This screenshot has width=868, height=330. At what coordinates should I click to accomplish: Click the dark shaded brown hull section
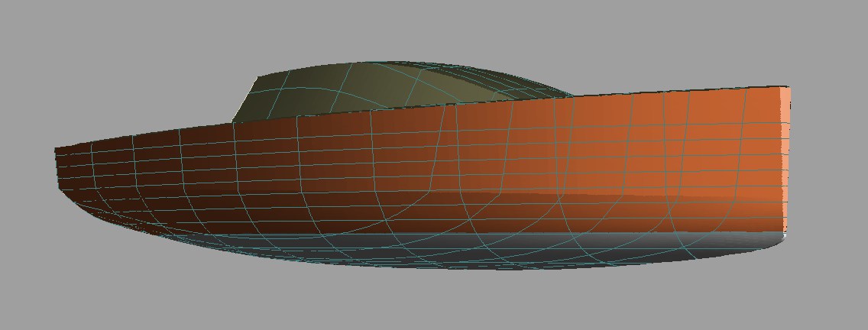(153, 176)
